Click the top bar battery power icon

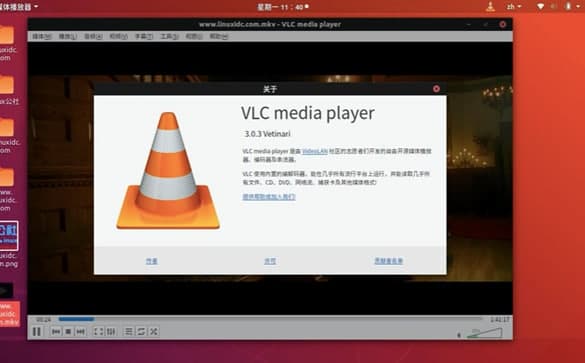point(568,6)
